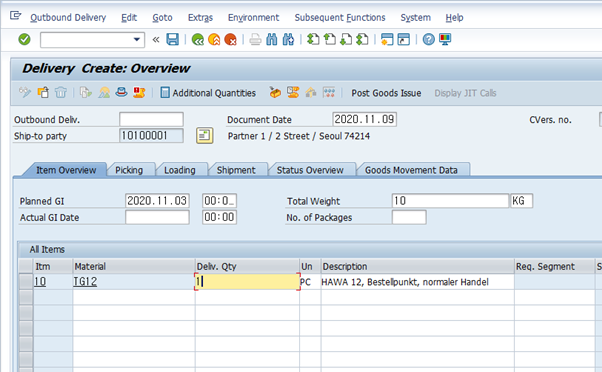This screenshot has height=372, width=602.
Task: Click the Find binoculars icon
Action: (x=271, y=39)
